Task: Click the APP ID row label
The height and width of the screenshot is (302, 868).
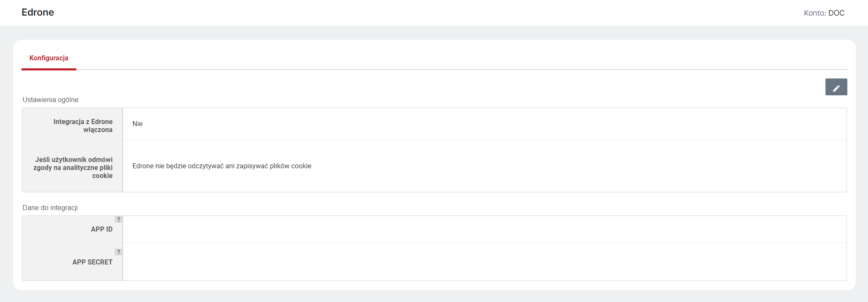Action: [102, 229]
